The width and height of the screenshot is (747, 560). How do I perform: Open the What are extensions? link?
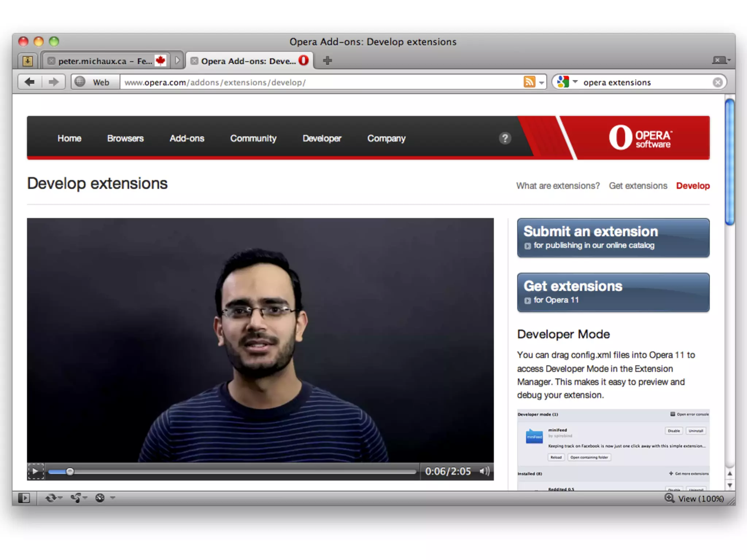[x=558, y=186]
